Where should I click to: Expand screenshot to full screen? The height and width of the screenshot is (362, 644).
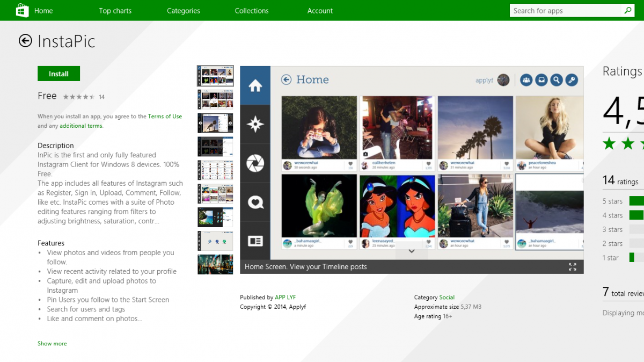pyautogui.click(x=573, y=267)
